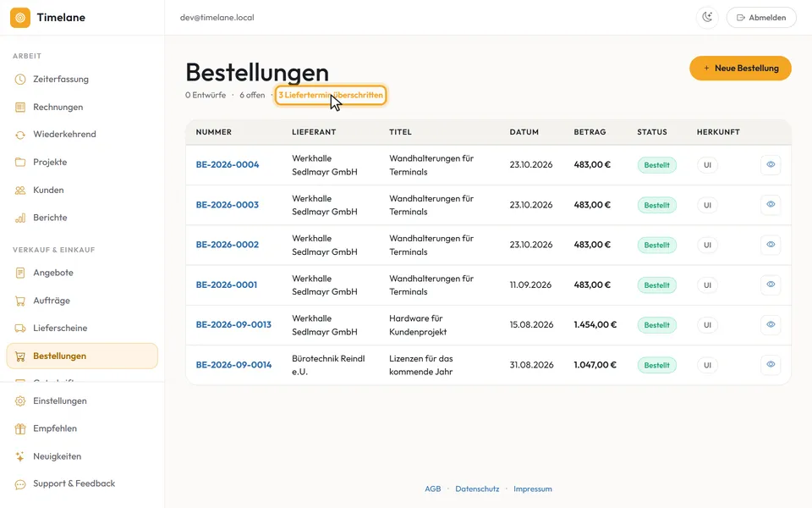Click the clock icon beside Zeiterfassung

(x=20, y=80)
